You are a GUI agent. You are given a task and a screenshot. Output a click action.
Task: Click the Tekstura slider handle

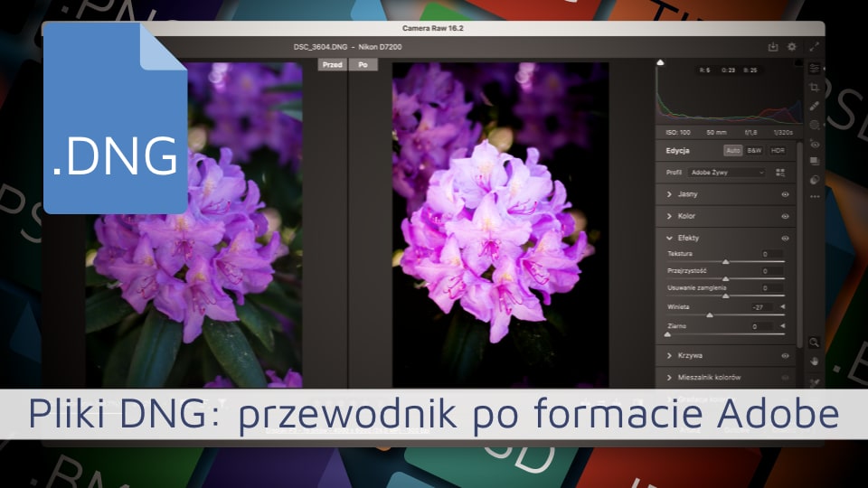[726, 262]
